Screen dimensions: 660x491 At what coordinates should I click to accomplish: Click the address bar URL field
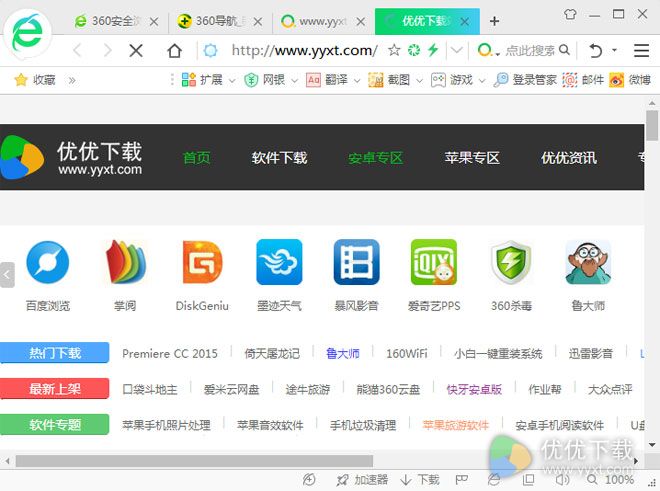click(305, 51)
